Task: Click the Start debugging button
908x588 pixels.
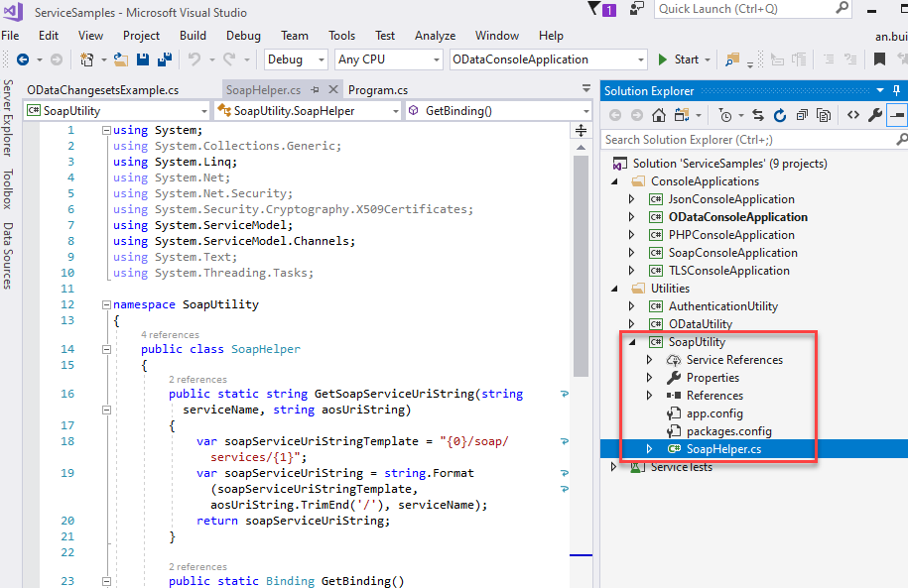Action: (678, 59)
